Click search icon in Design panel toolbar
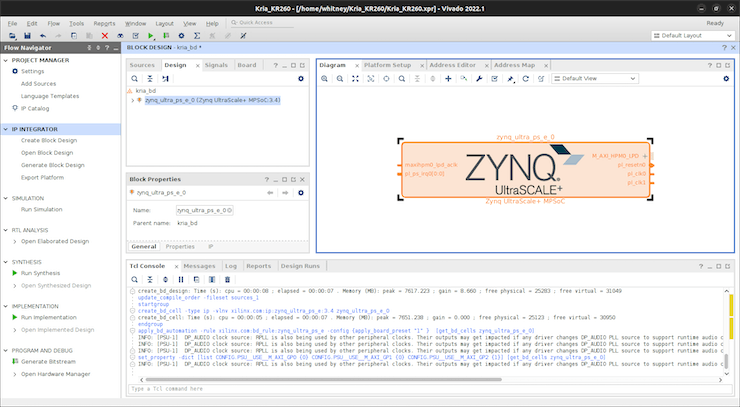The width and height of the screenshot is (740, 407). (x=135, y=79)
